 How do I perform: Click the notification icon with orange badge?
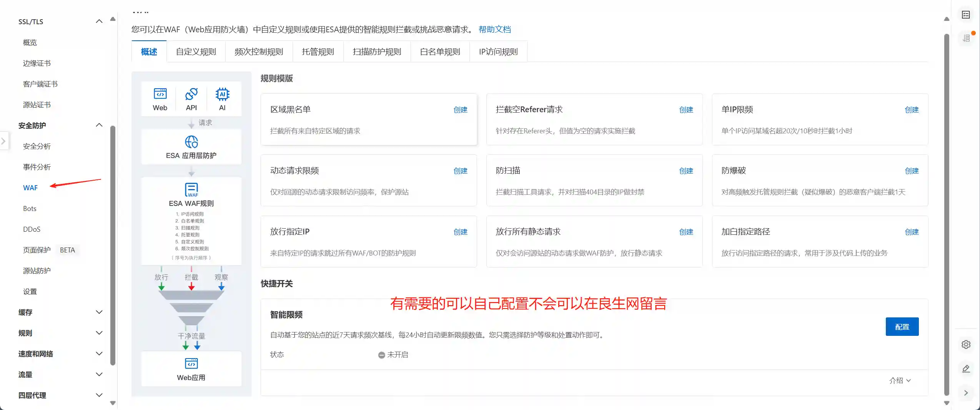coord(967,37)
